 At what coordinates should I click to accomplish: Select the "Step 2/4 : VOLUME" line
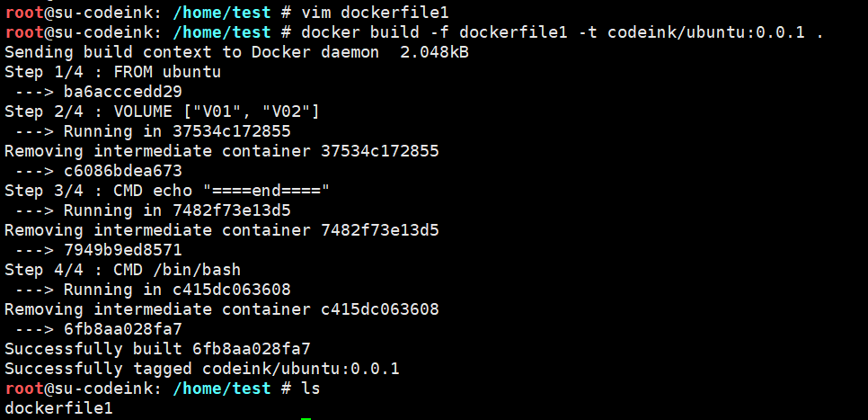click(x=162, y=112)
